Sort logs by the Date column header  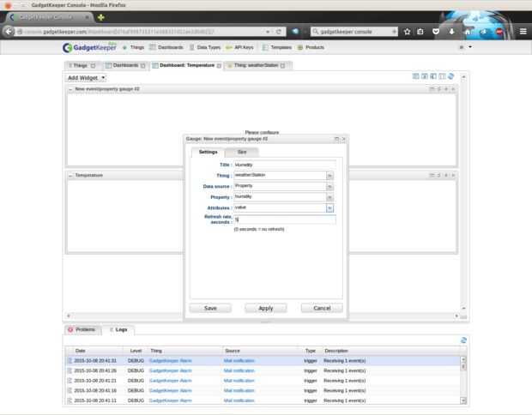point(95,351)
